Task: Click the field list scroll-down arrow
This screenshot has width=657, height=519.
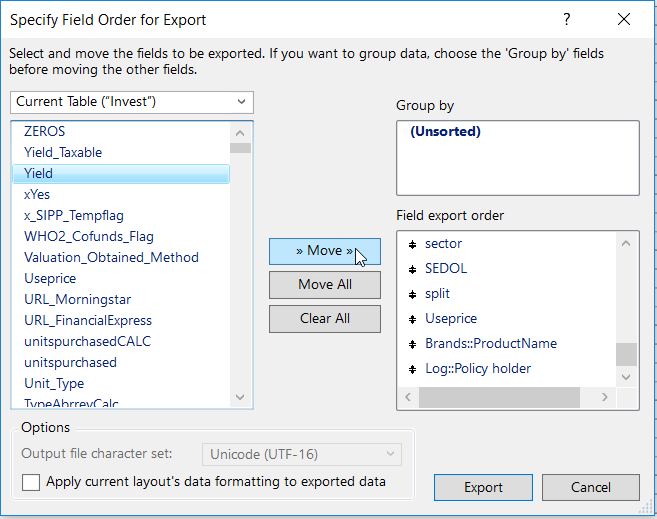Action: tap(240, 397)
